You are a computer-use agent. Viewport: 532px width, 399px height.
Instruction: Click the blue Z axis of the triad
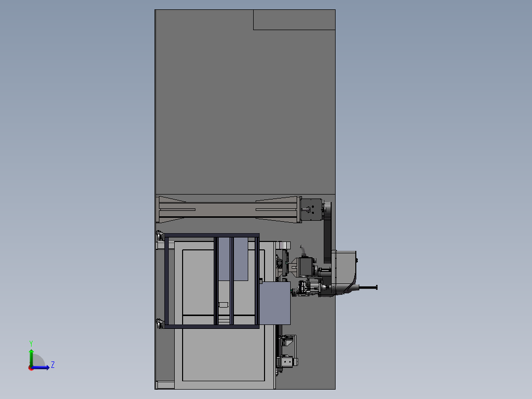point(41,367)
